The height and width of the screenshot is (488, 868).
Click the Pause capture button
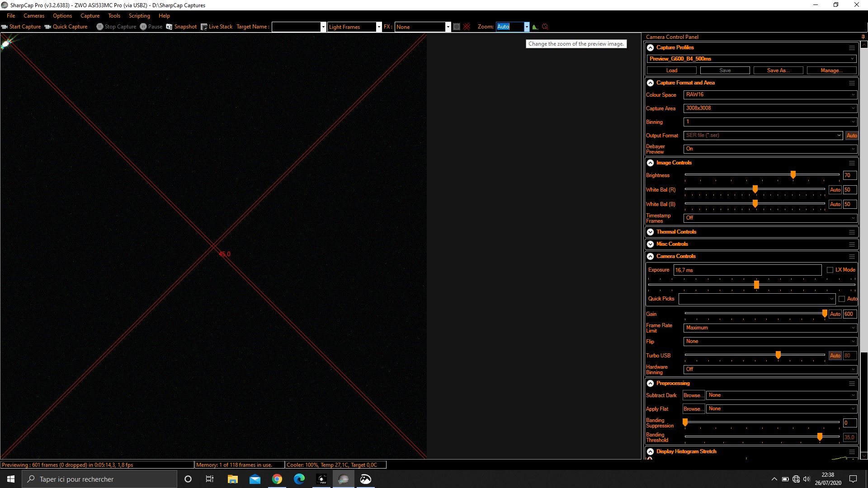pos(151,27)
